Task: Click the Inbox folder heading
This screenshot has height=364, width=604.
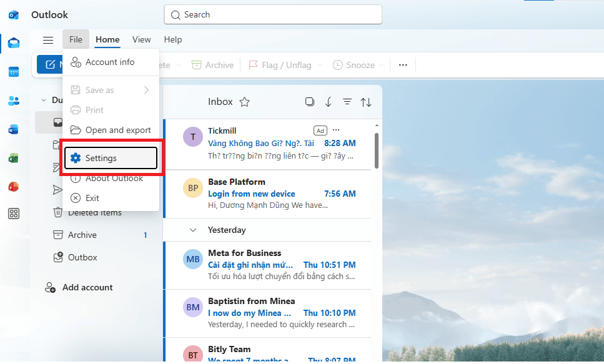Action: click(x=220, y=102)
